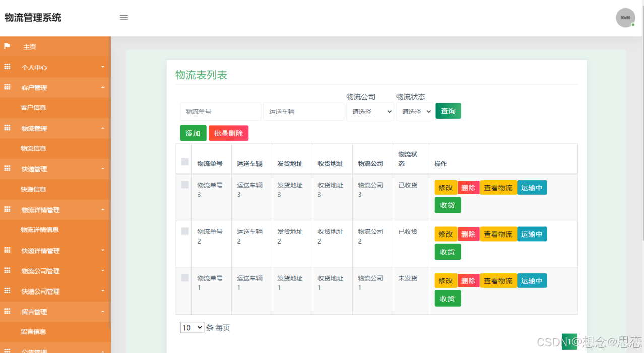This screenshot has height=353, width=644.
Task: Click 收货 for 物流单号1 row
Action: pos(447,299)
